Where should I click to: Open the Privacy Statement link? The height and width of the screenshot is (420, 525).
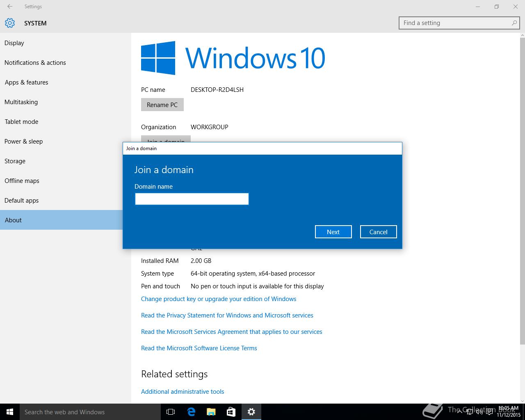[x=227, y=315]
